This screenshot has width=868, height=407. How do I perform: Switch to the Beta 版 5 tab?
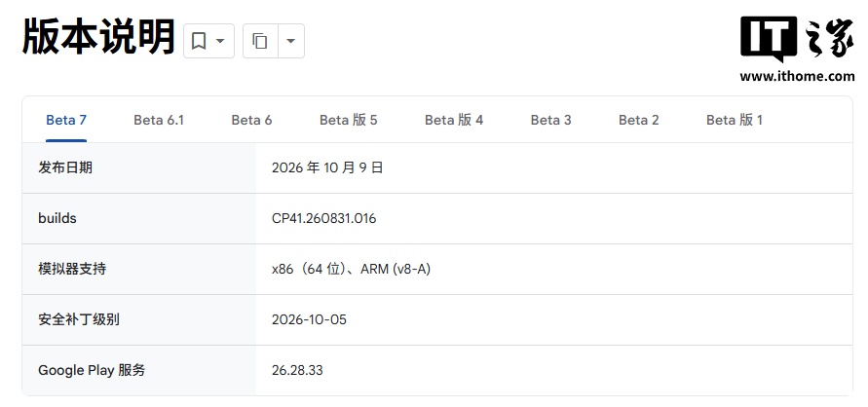[x=349, y=120]
